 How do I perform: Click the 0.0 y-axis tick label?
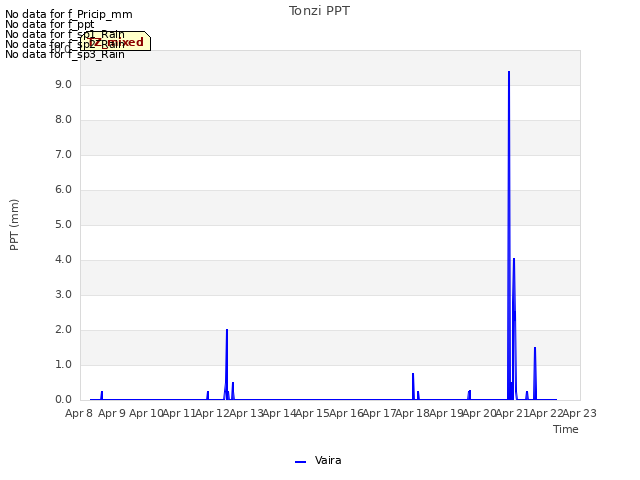(x=63, y=400)
